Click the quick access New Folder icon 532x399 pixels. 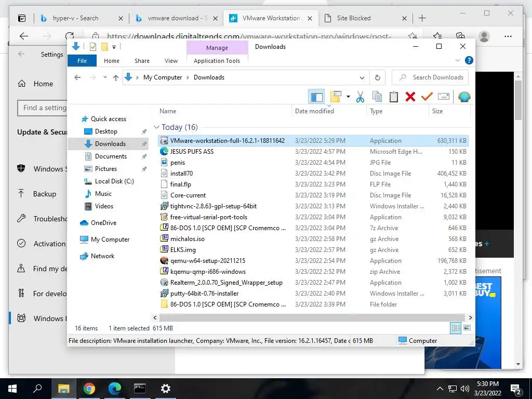105,47
